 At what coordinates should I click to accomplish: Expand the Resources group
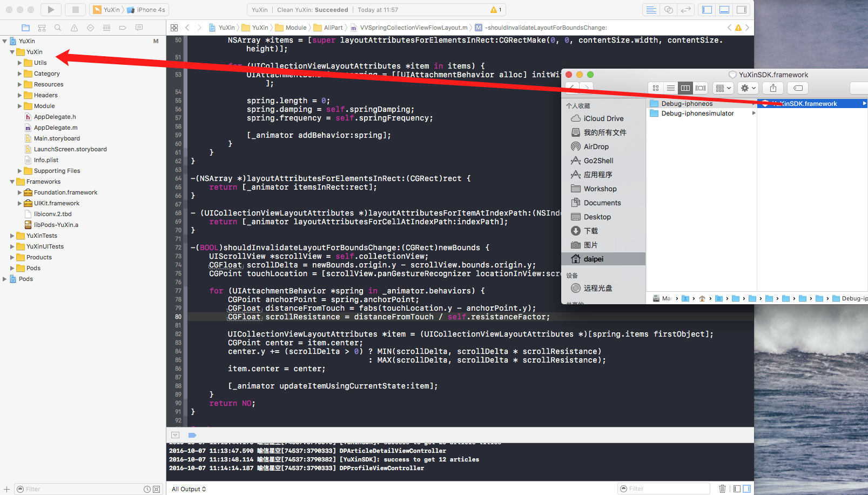click(20, 84)
